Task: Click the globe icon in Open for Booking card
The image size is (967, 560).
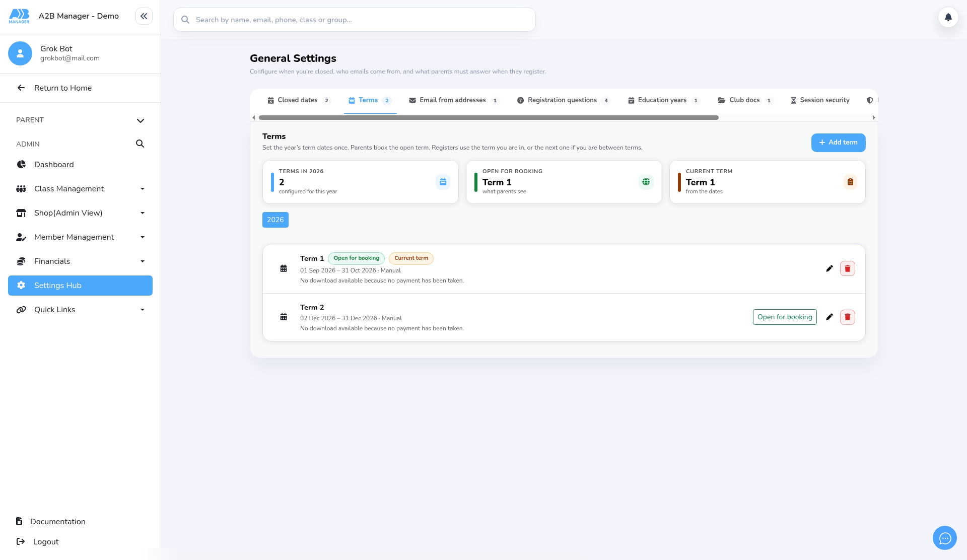Action: tap(646, 182)
